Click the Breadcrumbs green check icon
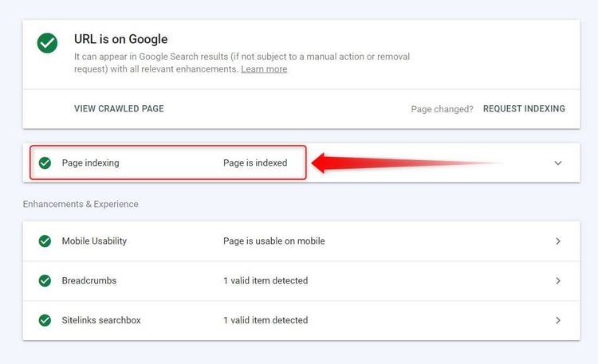Viewport: 598px width, 364px height. (x=45, y=280)
